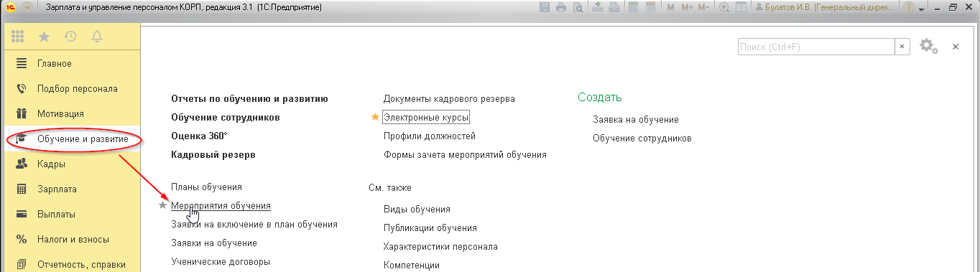Open Компетенции link
Viewport: 980px width, 272px height.
[x=412, y=265]
